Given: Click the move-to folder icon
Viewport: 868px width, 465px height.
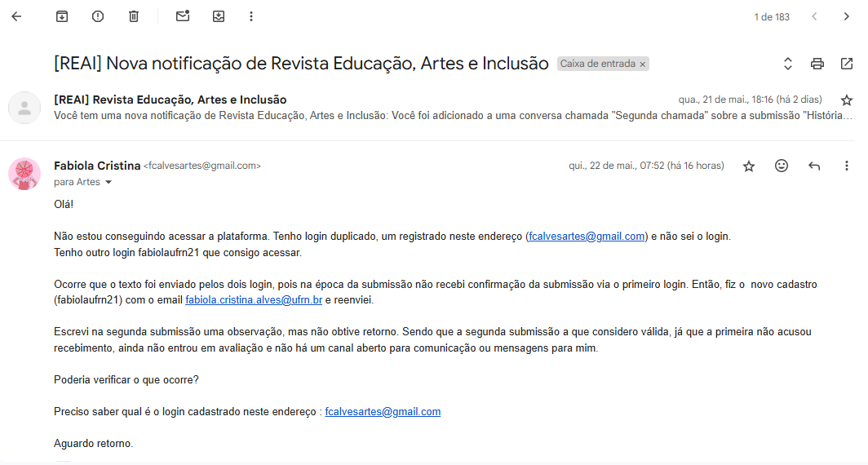Looking at the screenshot, I should point(219,16).
